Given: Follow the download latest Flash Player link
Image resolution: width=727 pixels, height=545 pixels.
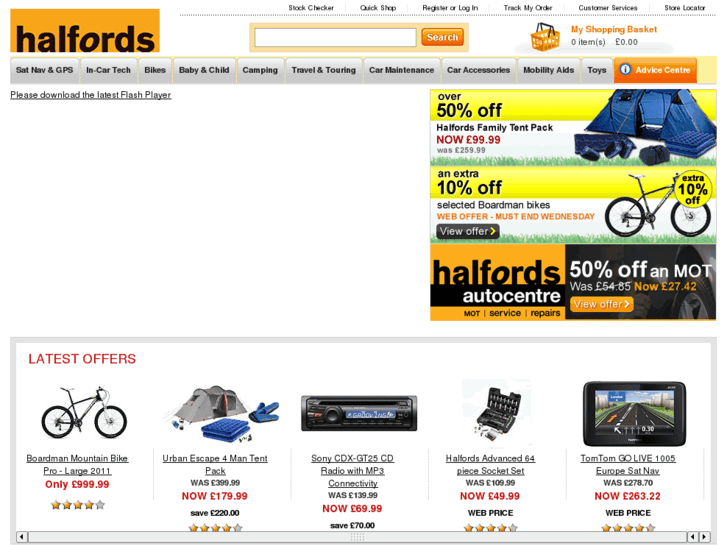Looking at the screenshot, I should point(91,95).
